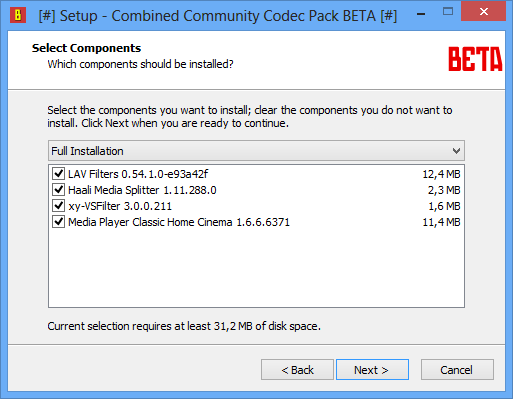Screen dimensions: 513x399
Task: Select the xy-VSFilter 3.0.0.211 label
Action: (x=120, y=206)
